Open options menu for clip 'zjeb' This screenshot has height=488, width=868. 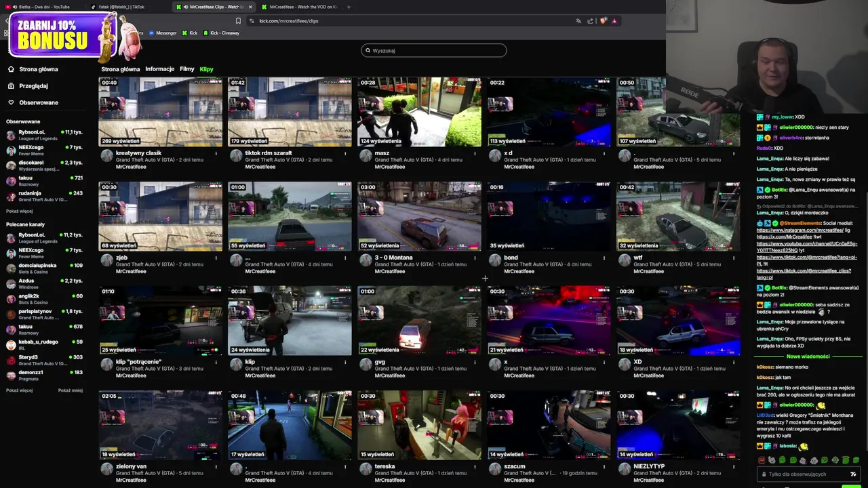216,258
